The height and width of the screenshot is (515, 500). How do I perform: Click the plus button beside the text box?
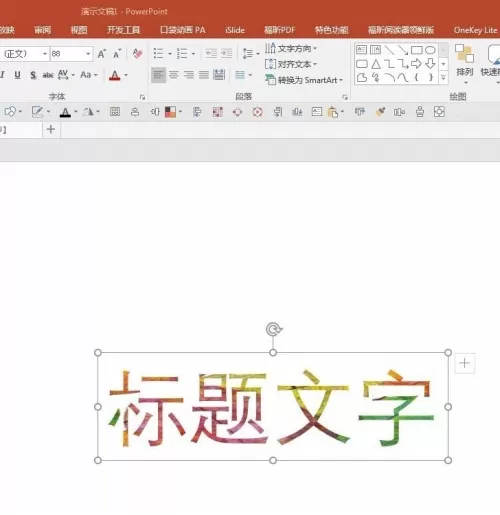pyautogui.click(x=464, y=363)
